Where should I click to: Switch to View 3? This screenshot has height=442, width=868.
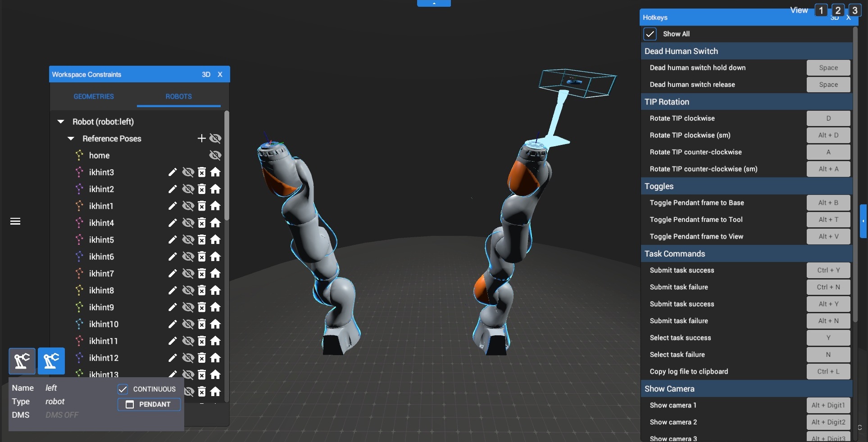854,10
